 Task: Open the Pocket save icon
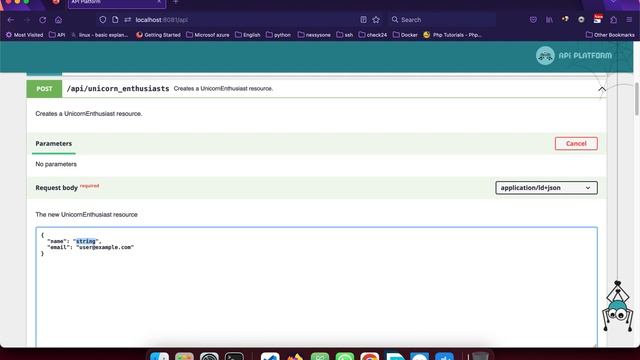pos(533,20)
